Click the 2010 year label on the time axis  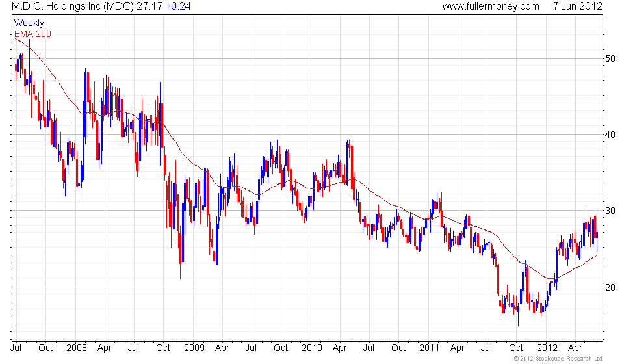click(x=312, y=348)
